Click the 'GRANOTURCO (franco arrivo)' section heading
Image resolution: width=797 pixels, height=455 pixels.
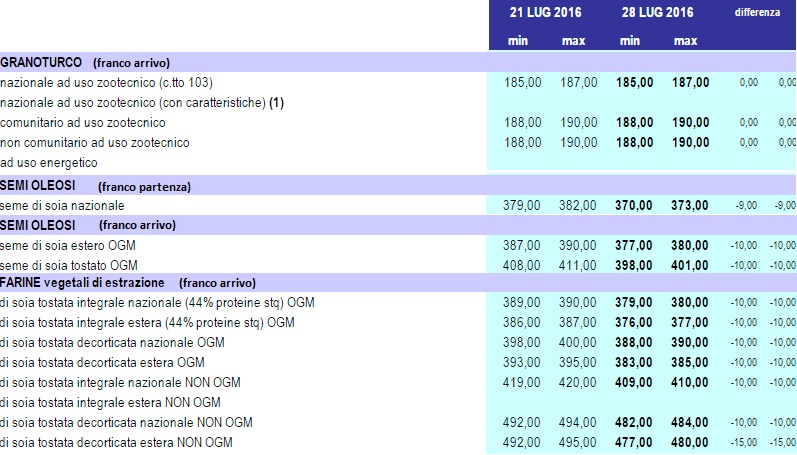[x=85, y=63]
